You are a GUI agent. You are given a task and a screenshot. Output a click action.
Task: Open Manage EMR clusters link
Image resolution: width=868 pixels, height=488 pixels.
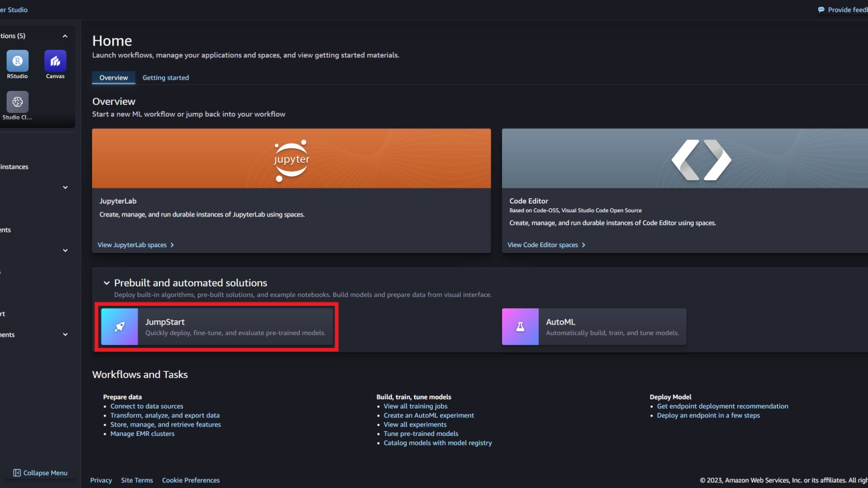pyautogui.click(x=142, y=434)
